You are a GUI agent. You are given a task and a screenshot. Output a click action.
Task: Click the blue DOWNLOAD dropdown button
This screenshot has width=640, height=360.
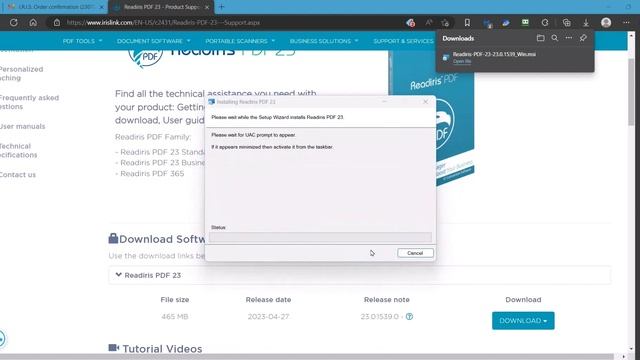click(523, 320)
